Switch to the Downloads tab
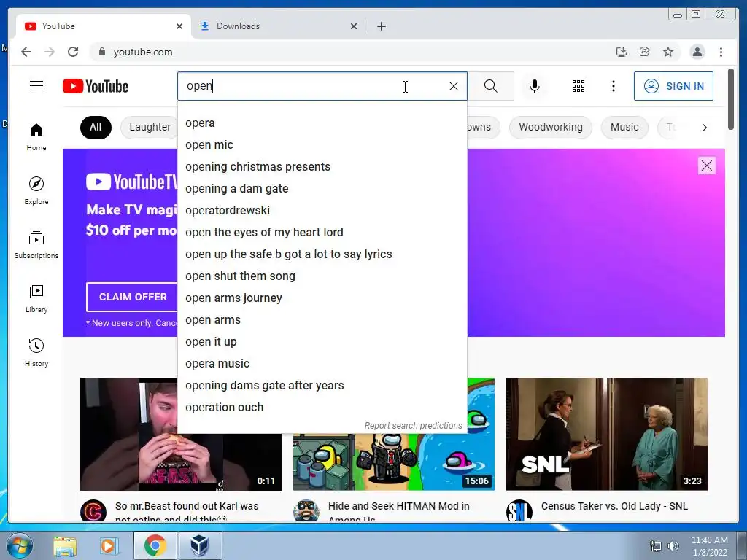 click(278, 26)
